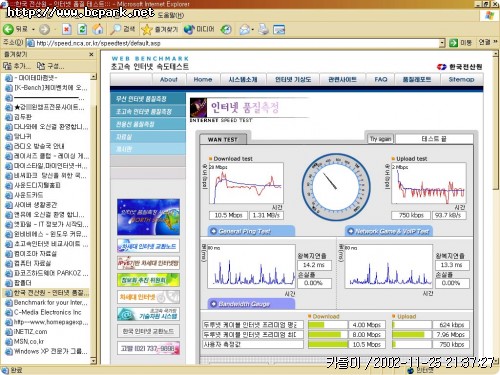The width and height of the screenshot is (500, 375).
Task: Open the address bar dropdown arrow
Action: [442, 43]
